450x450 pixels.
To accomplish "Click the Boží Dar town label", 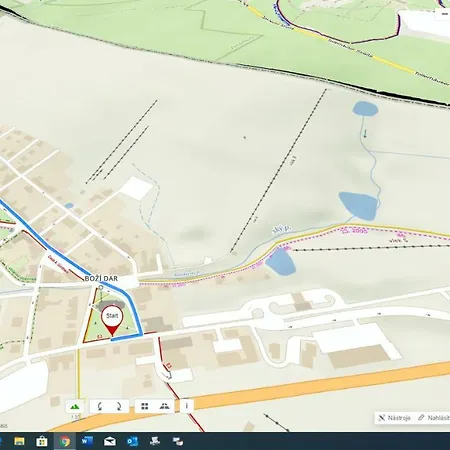I will (101, 278).
